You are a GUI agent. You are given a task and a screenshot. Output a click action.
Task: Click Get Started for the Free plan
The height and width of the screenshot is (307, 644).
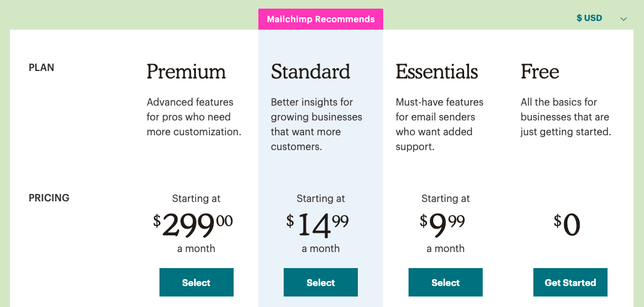coord(570,282)
